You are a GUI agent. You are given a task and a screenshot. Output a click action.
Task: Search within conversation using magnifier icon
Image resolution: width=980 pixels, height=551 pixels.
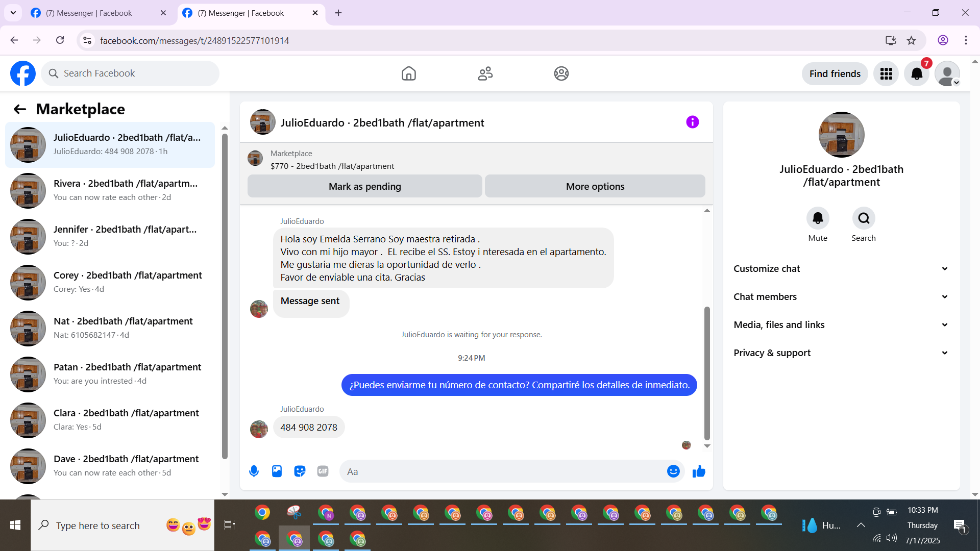point(864,218)
